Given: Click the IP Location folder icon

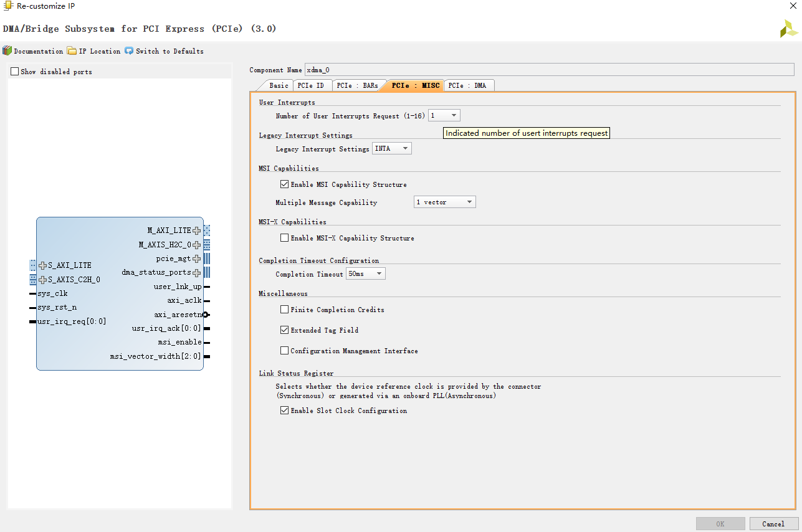Looking at the screenshot, I should pos(71,51).
